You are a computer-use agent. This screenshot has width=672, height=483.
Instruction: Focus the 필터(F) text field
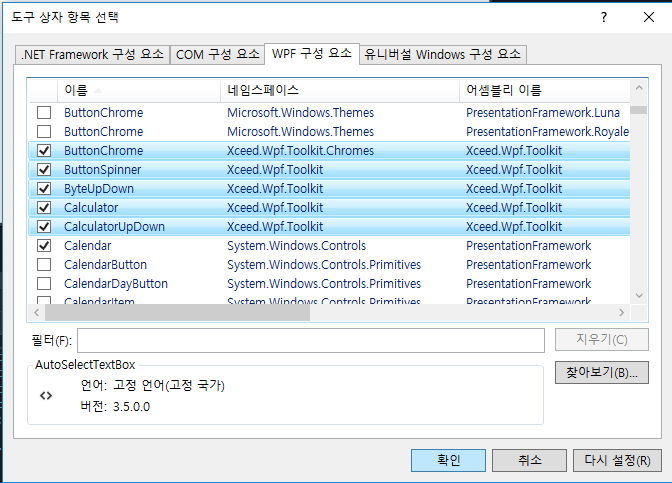[x=311, y=341]
